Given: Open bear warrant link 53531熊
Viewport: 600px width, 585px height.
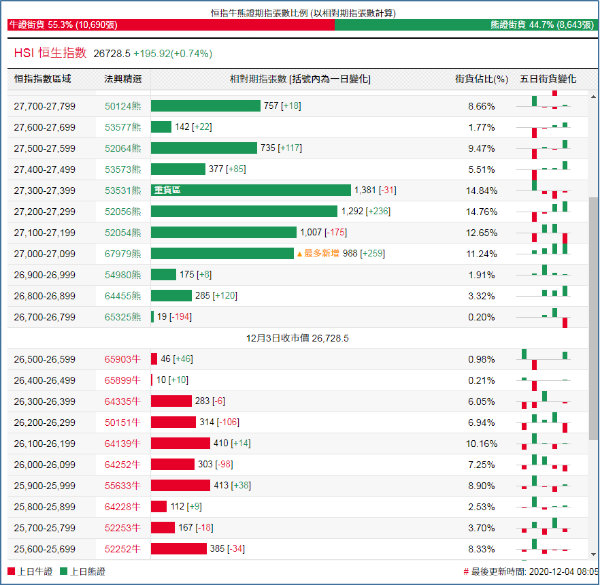Looking at the screenshot, I should click(x=123, y=191).
